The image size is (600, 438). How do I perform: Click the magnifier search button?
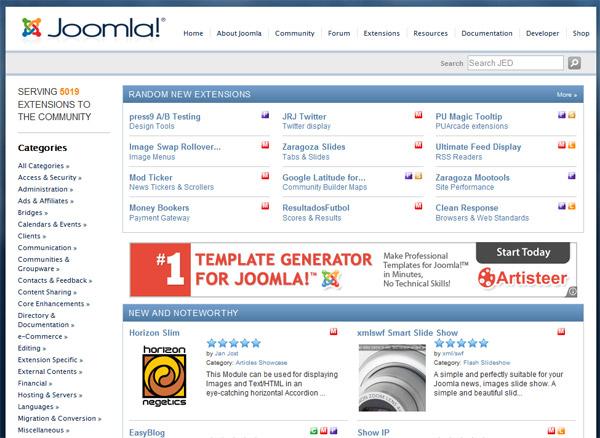click(x=575, y=63)
